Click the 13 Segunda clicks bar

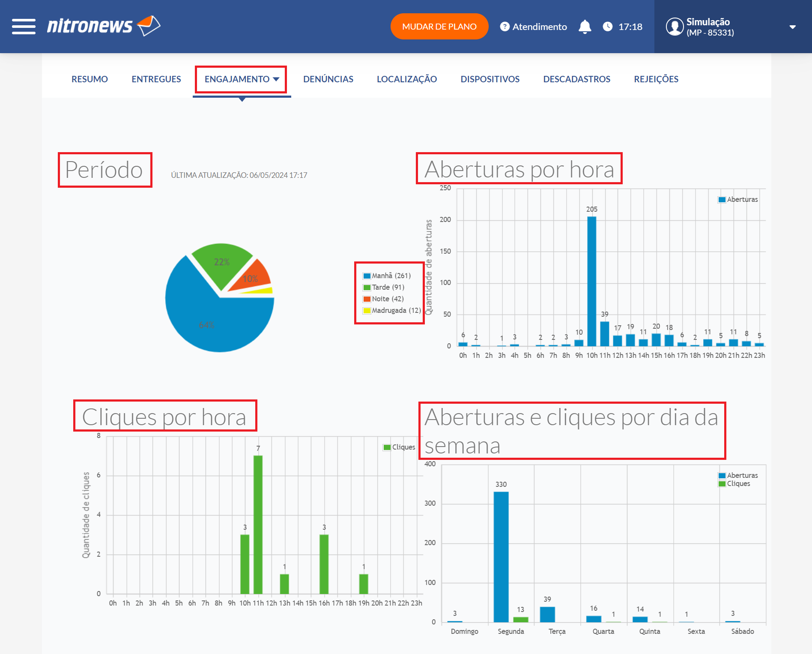(521, 619)
